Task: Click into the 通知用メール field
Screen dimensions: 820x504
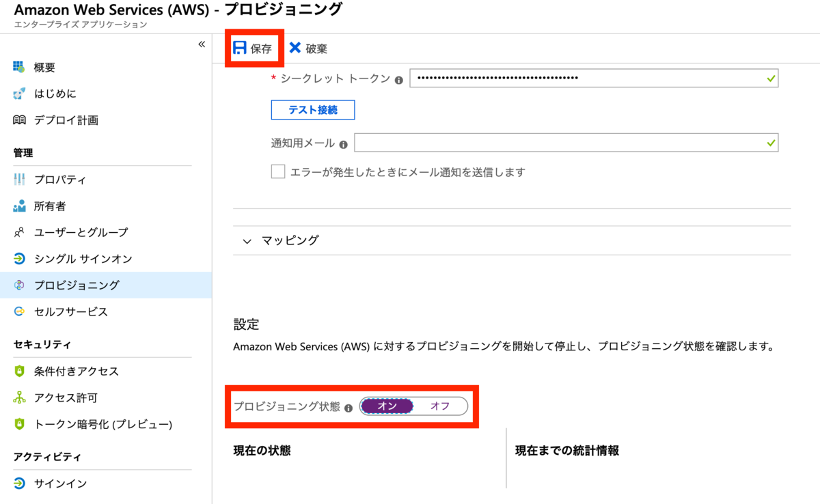Action: (x=566, y=143)
